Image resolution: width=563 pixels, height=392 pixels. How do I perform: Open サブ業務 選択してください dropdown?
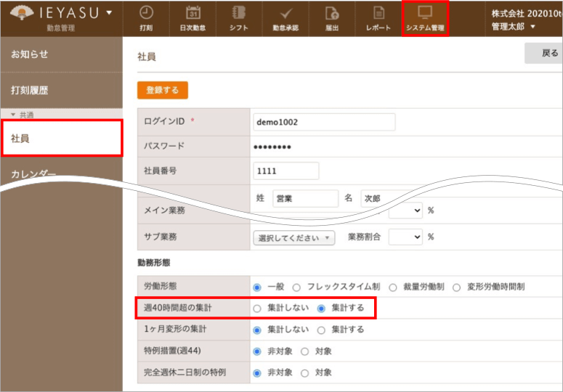click(x=294, y=237)
